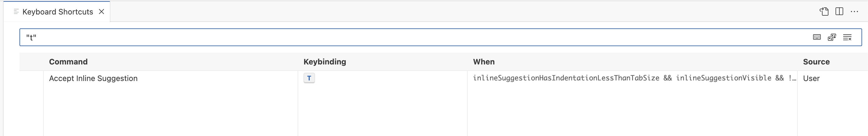Click the Keybinding column header
This screenshot has width=868, height=136.
tap(324, 62)
